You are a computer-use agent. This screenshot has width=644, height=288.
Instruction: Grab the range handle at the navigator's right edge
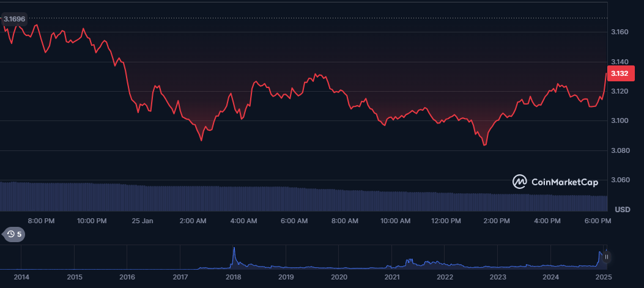606,257
